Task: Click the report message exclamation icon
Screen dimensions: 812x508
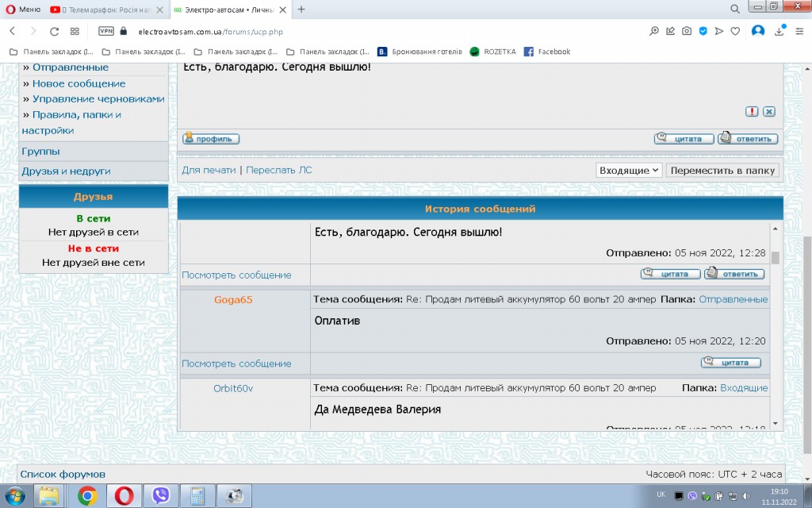Action: [x=752, y=112]
